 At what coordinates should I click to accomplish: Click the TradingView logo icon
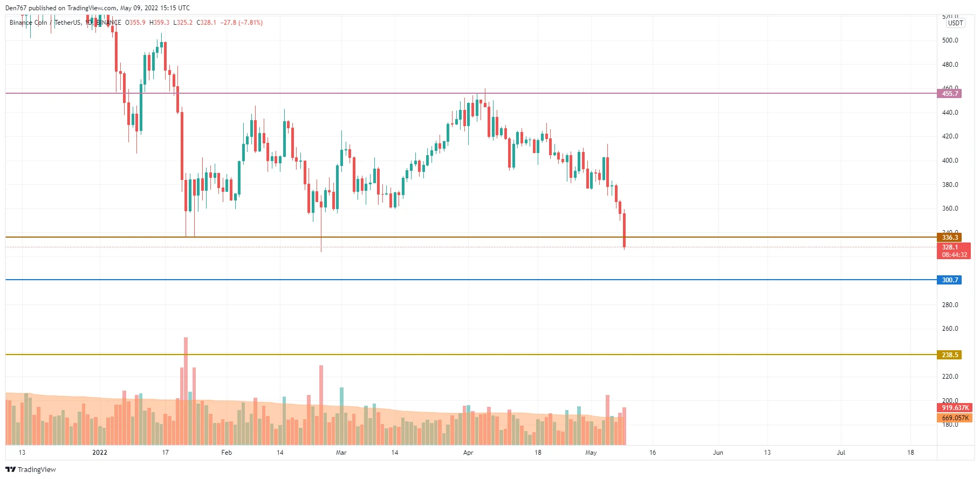point(10,469)
